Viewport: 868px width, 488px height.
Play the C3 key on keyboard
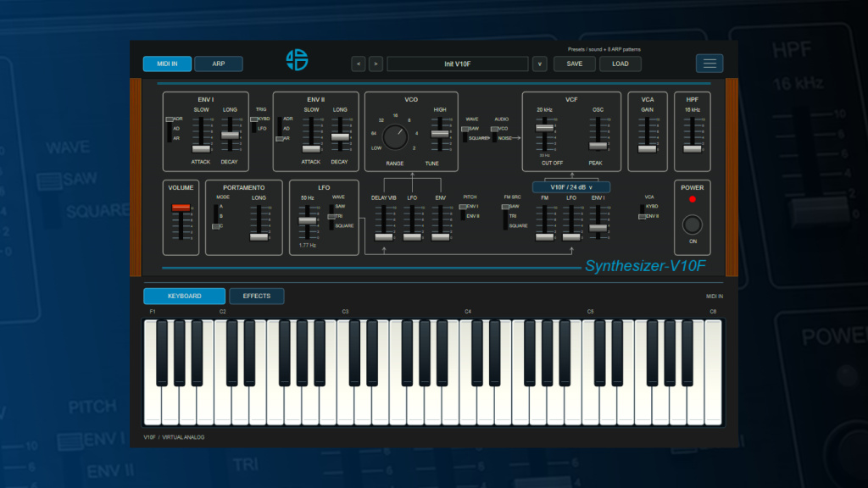tap(346, 407)
